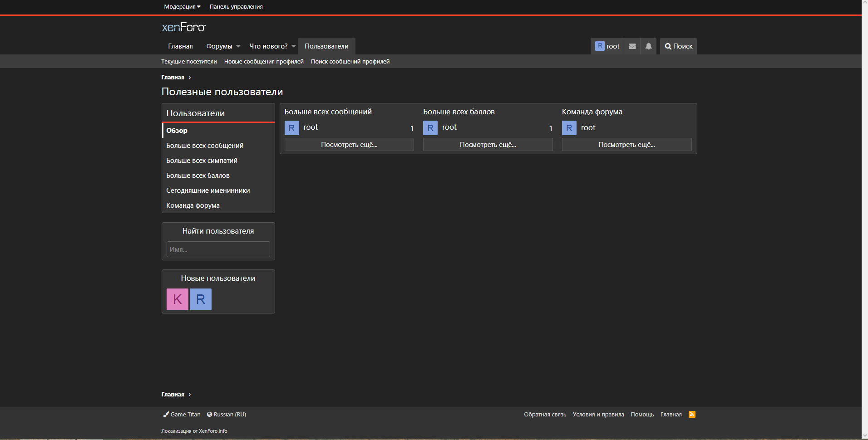Open the Game Titan style chooser

pyautogui.click(x=182, y=414)
